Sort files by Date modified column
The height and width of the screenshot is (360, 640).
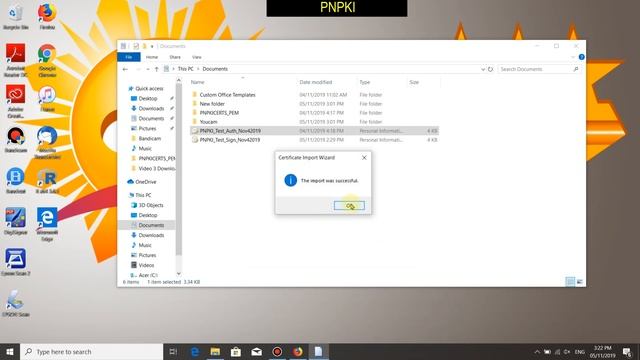pos(316,82)
